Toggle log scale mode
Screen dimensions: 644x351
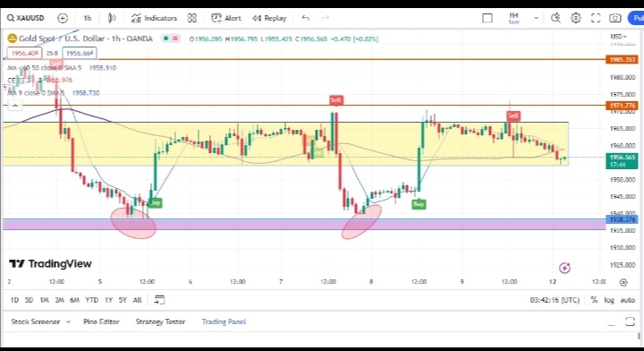pos(609,300)
